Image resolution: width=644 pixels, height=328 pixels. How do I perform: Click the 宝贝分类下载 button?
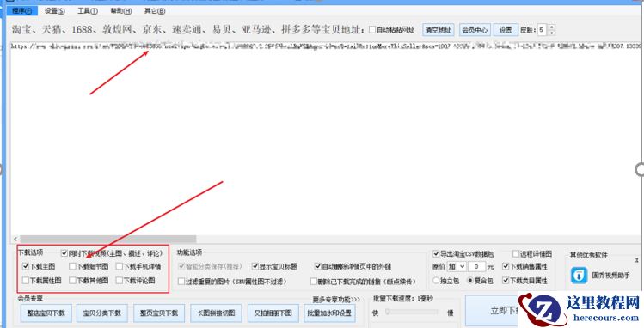coord(101,313)
